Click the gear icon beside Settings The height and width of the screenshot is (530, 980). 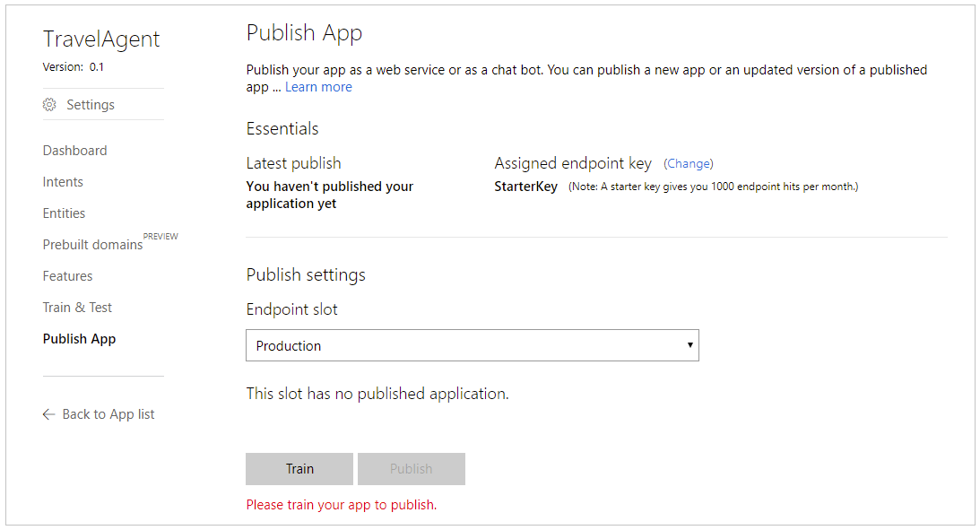click(49, 105)
